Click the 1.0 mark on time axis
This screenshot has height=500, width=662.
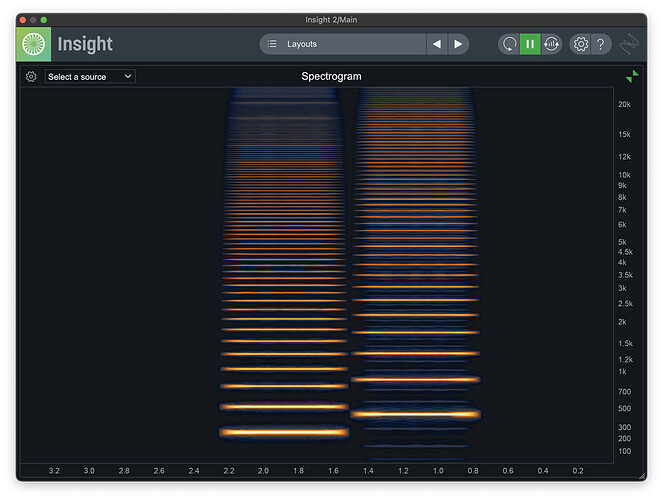[437, 470]
